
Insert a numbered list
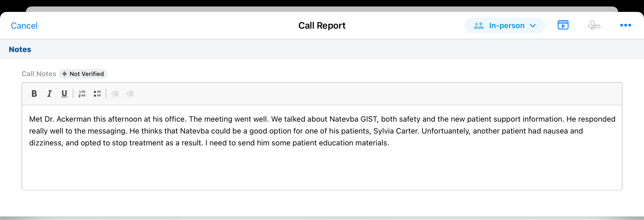pyautogui.click(x=82, y=94)
